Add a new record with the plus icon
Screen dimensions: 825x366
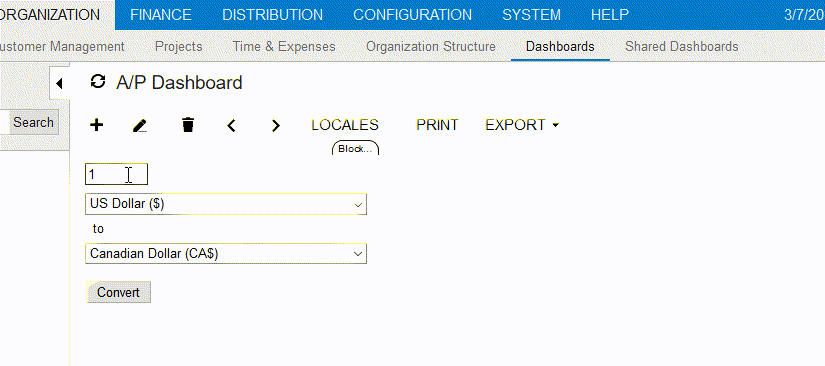[x=97, y=125]
